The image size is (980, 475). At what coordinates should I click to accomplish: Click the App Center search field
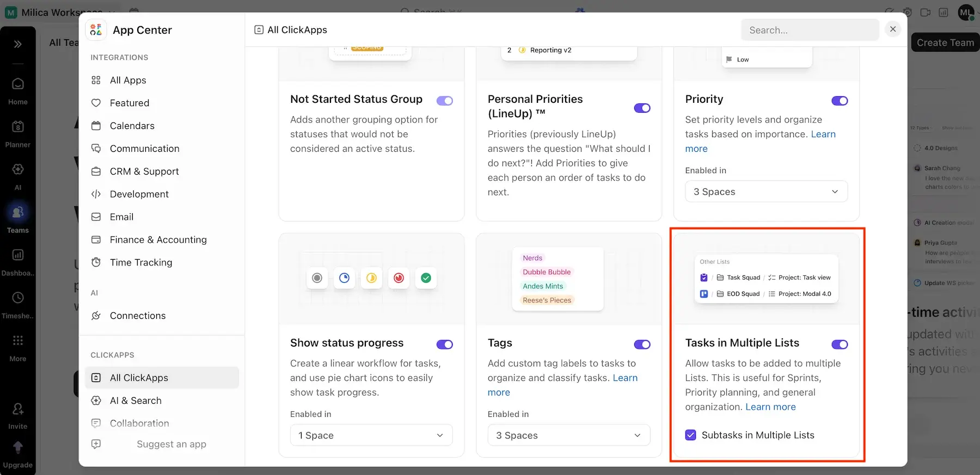810,30
